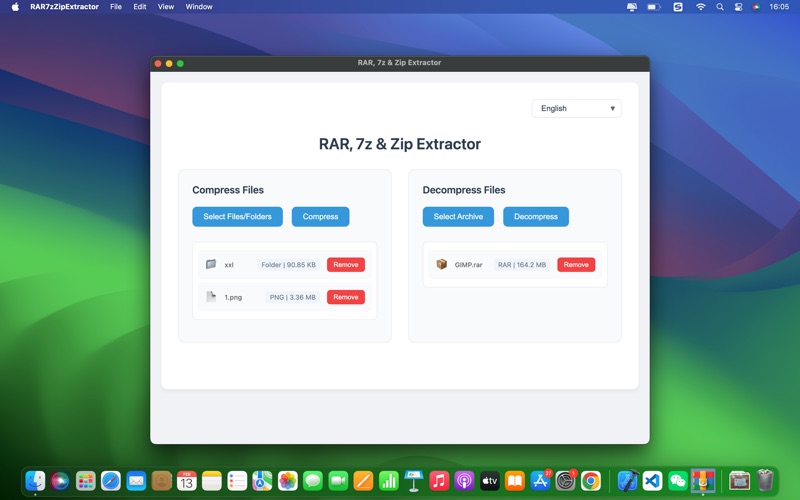Screen dimensions: 800x500
Task: Click the '1.png' file name
Action: click(x=233, y=297)
